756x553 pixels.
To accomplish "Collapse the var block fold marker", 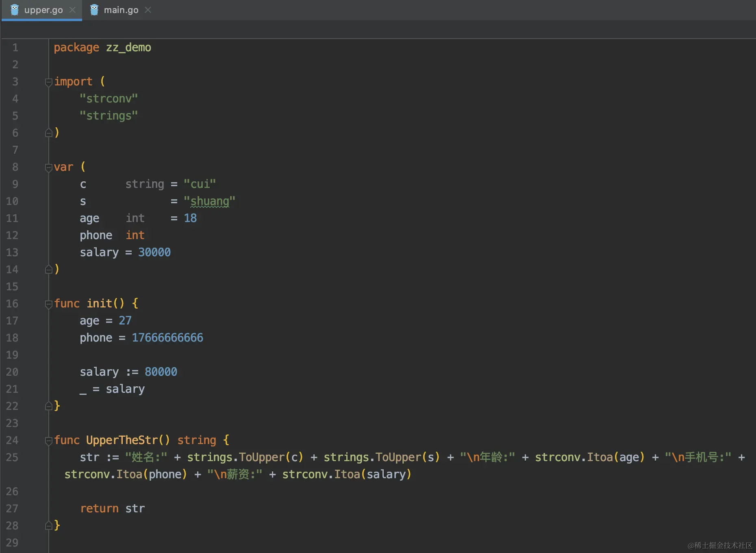I will pyautogui.click(x=48, y=167).
